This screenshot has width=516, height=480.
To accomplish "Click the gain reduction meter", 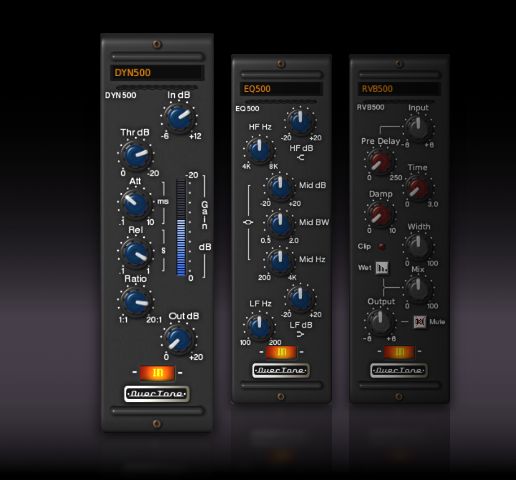I will point(181,228).
